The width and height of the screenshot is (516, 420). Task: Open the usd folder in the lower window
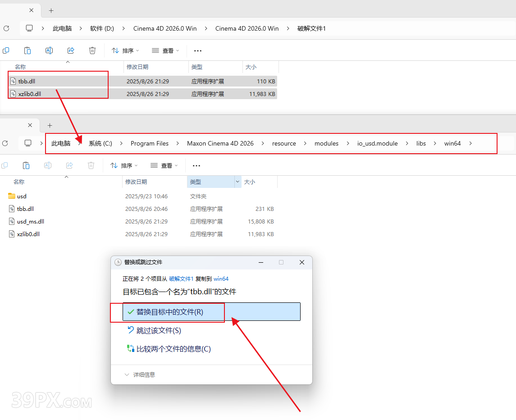tap(22, 196)
